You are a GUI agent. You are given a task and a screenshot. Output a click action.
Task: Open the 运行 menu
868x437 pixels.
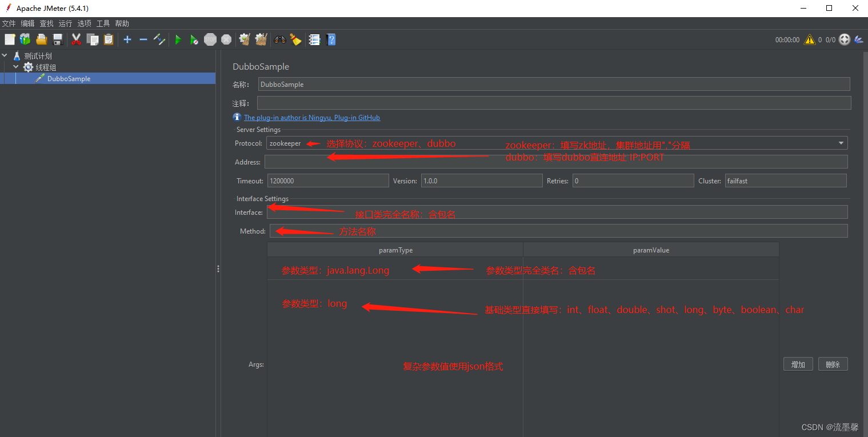[65, 23]
